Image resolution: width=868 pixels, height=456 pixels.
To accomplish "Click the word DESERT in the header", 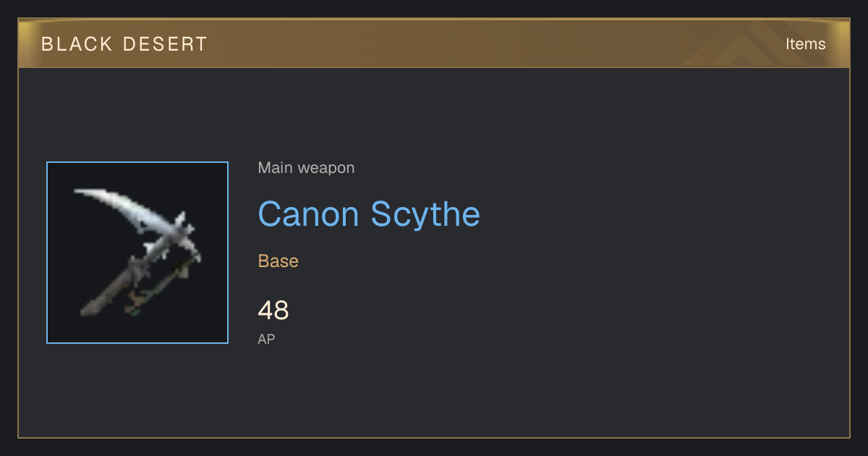I will click(x=165, y=44).
